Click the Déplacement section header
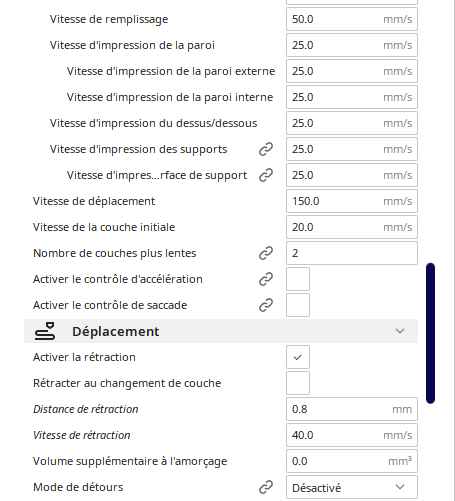The image size is (455, 501). tap(221, 331)
